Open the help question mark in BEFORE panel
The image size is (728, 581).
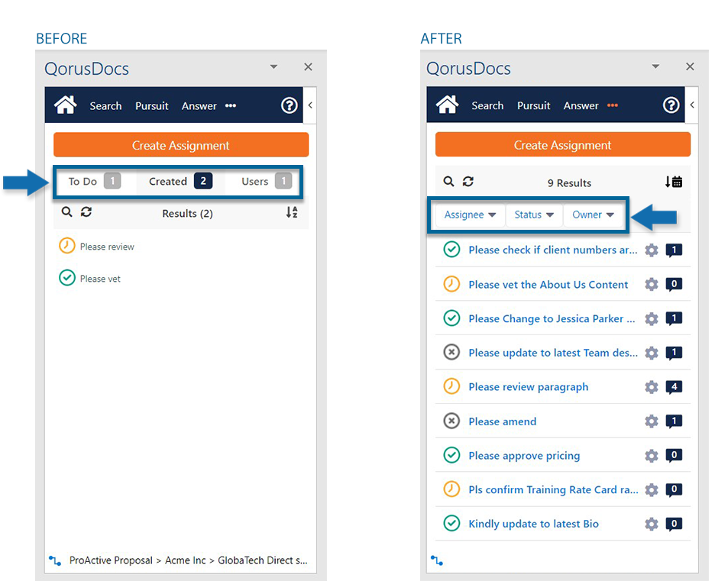[x=289, y=105]
